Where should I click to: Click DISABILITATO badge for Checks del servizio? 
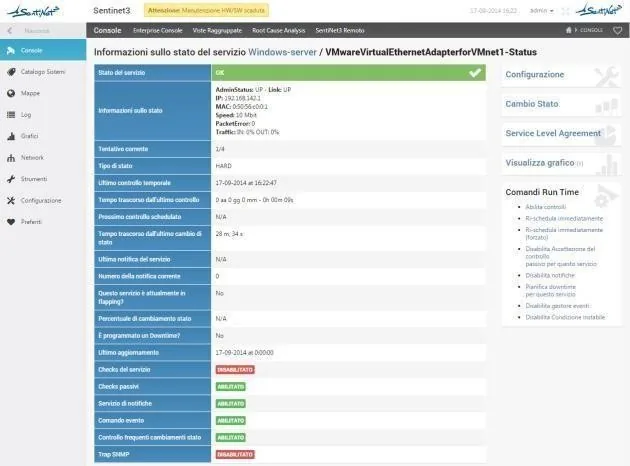point(235,370)
